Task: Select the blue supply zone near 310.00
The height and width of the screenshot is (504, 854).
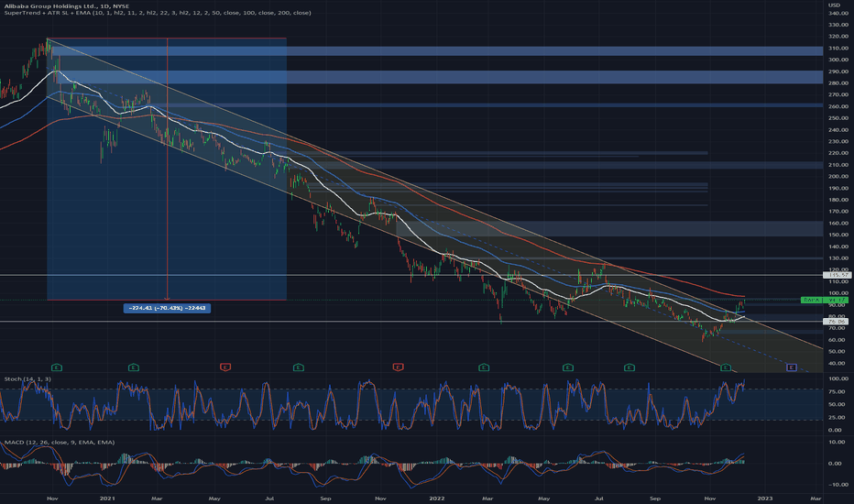Action: [x=436, y=51]
